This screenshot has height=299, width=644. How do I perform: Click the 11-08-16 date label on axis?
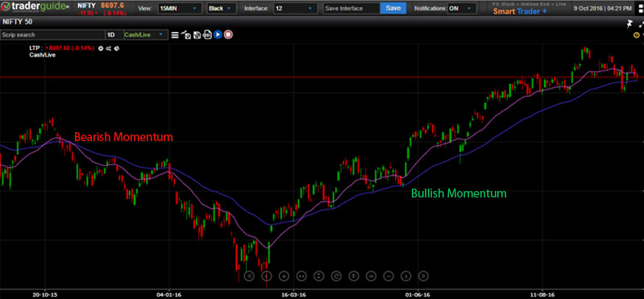tap(542, 294)
